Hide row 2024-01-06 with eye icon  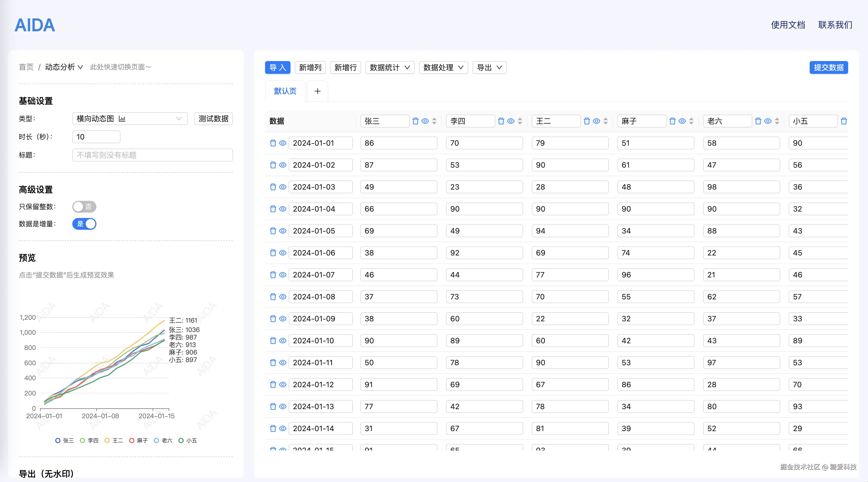283,253
